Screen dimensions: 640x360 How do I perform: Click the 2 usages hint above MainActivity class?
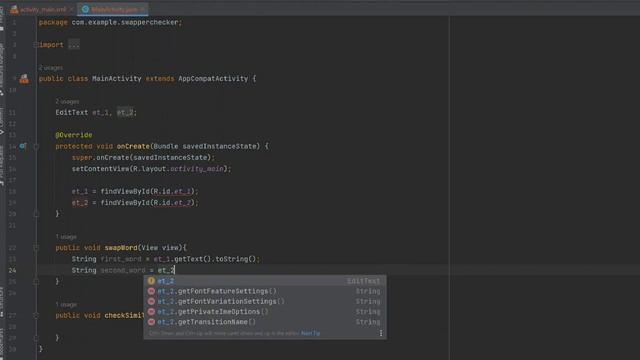(51, 68)
